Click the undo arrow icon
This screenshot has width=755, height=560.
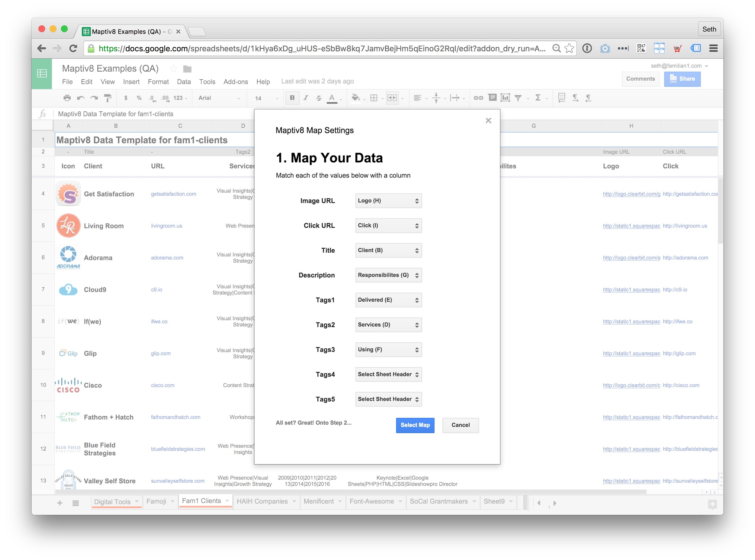(81, 98)
